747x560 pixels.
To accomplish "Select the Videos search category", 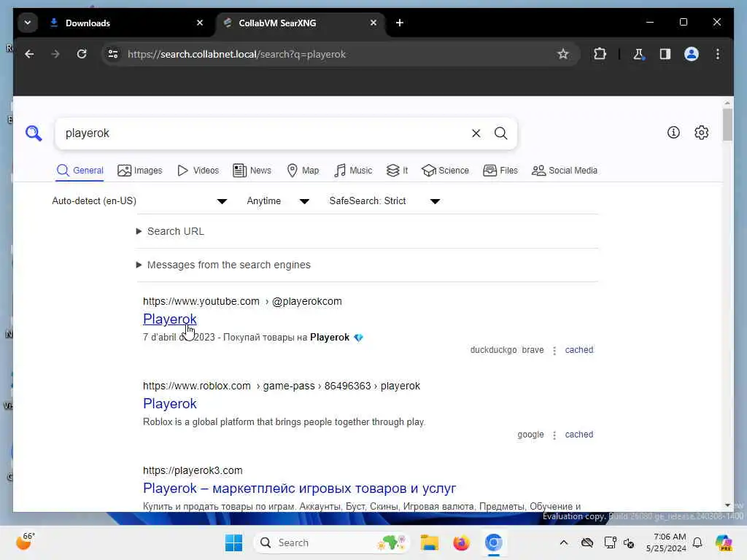I will pyautogui.click(x=198, y=171).
